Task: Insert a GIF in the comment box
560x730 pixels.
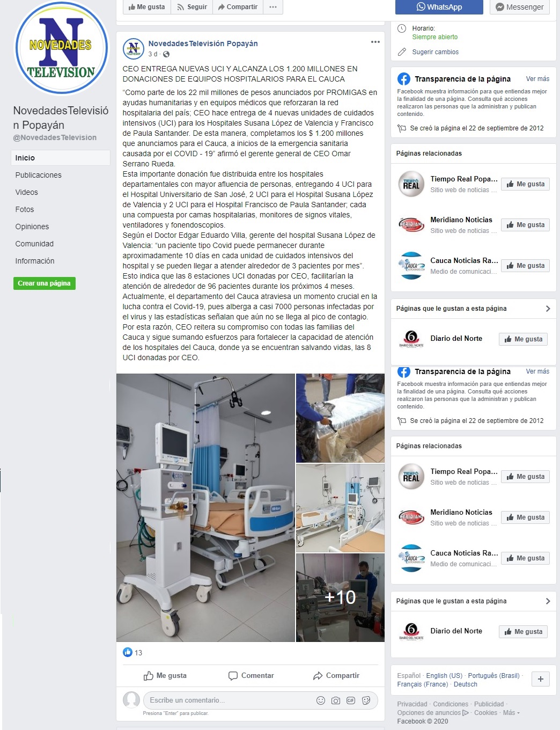Action: 351,700
